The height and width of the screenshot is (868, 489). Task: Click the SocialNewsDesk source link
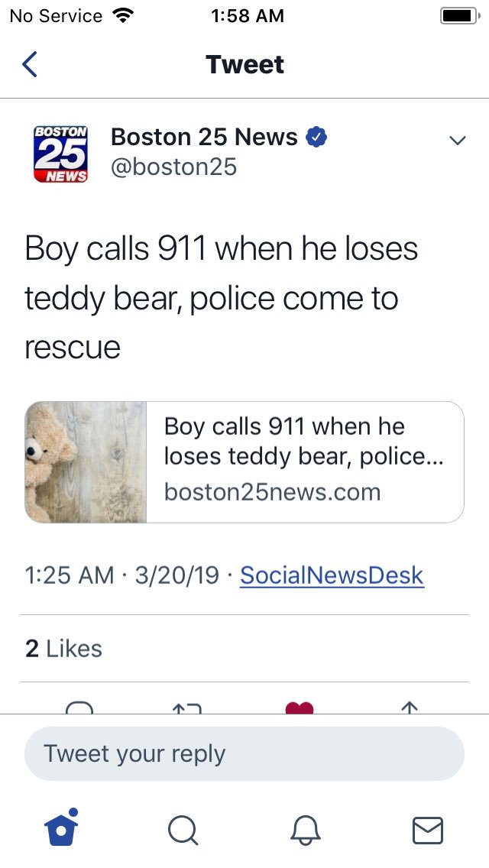coord(332,575)
